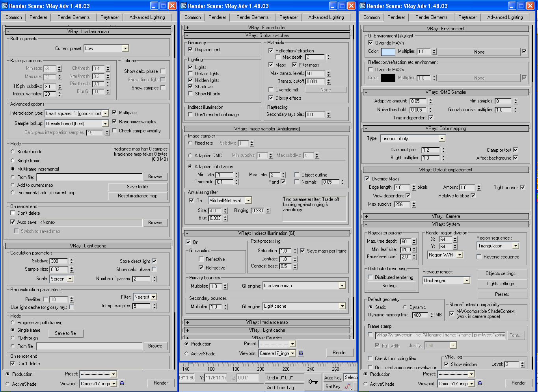This screenshot has width=538, height=392.
Task: Switch to the Common tab in the left window
Action: (x=14, y=17)
